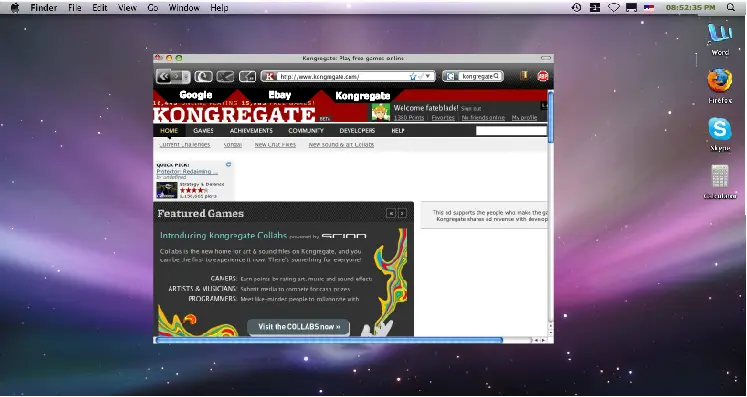Open the Google search engine selector icon
The height and width of the screenshot is (397, 747).
pos(450,76)
